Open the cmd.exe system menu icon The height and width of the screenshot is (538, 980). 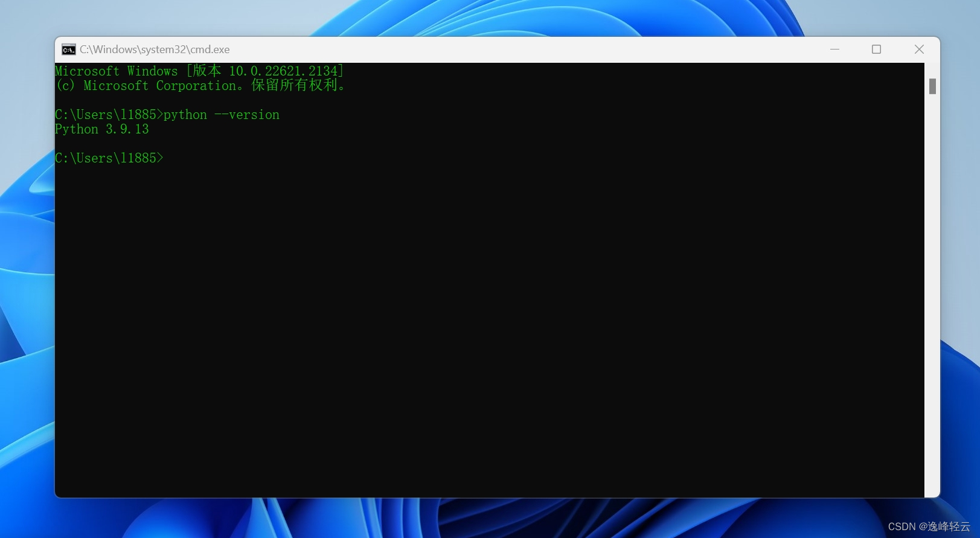coord(69,50)
